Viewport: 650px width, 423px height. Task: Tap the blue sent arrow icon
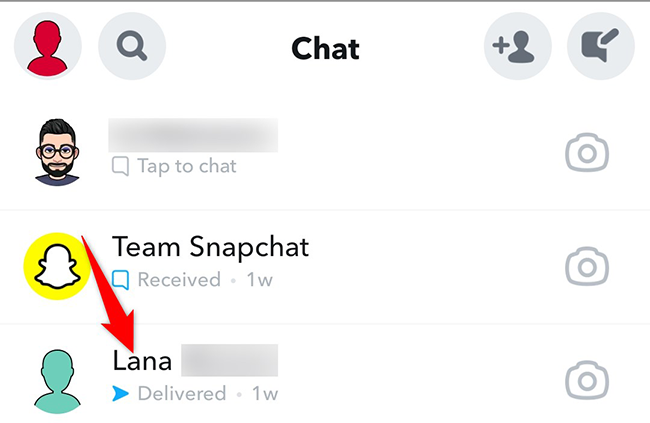(120, 394)
